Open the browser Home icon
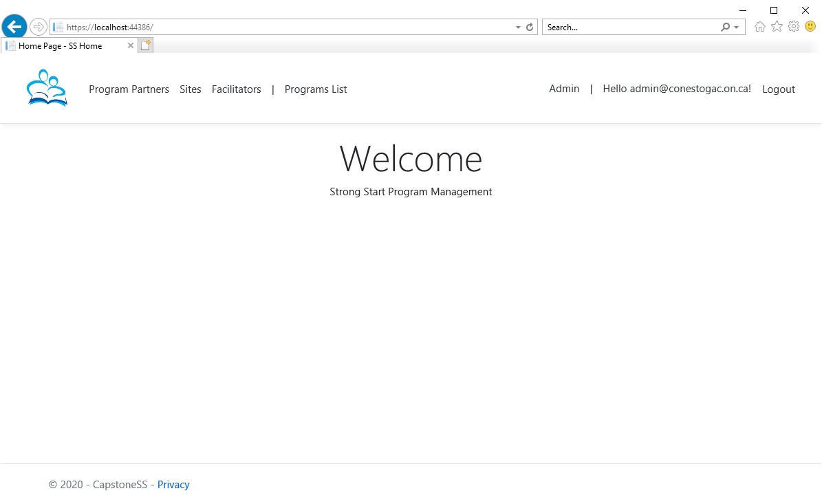Screen dimensions: 822x504 pos(760,27)
